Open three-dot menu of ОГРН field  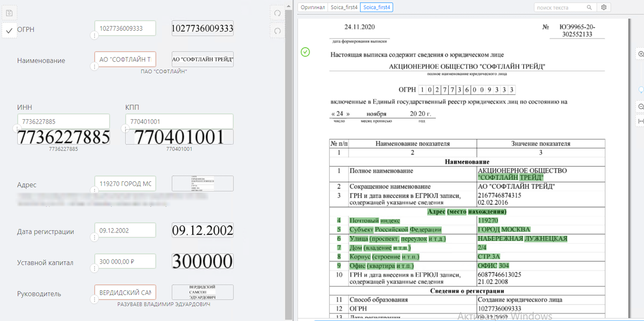coord(94,36)
